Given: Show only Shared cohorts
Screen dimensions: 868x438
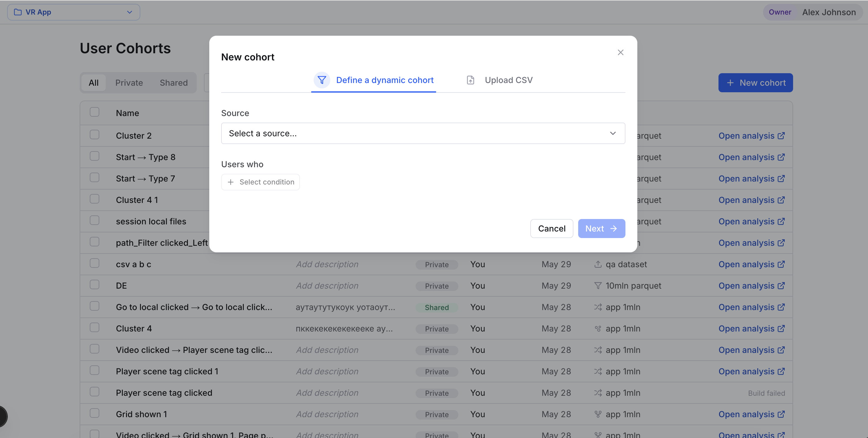Looking at the screenshot, I should [x=174, y=83].
